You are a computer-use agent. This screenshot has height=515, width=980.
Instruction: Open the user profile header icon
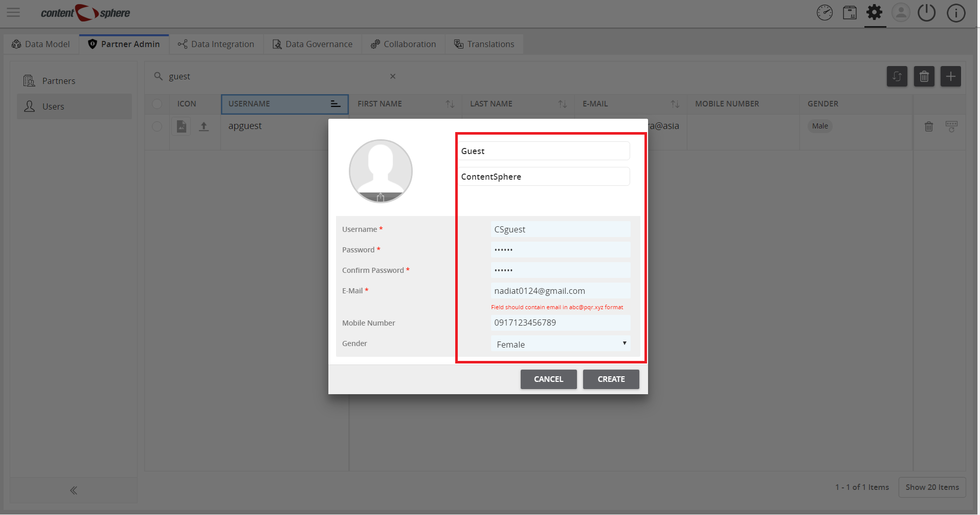click(x=901, y=12)
